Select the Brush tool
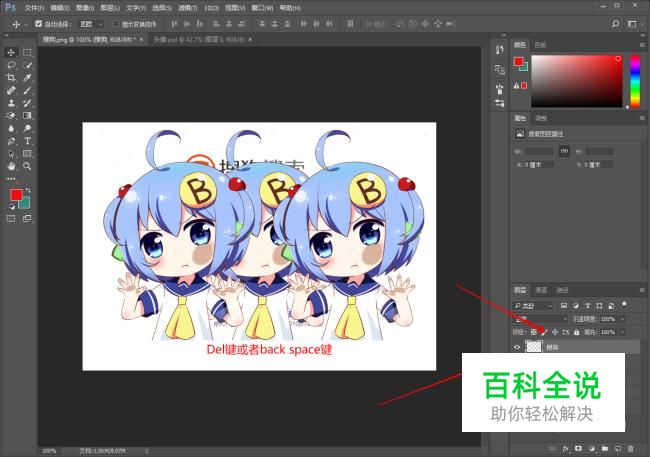The width and height of the screenshot is (650, 457). click(x=27, y=90)
